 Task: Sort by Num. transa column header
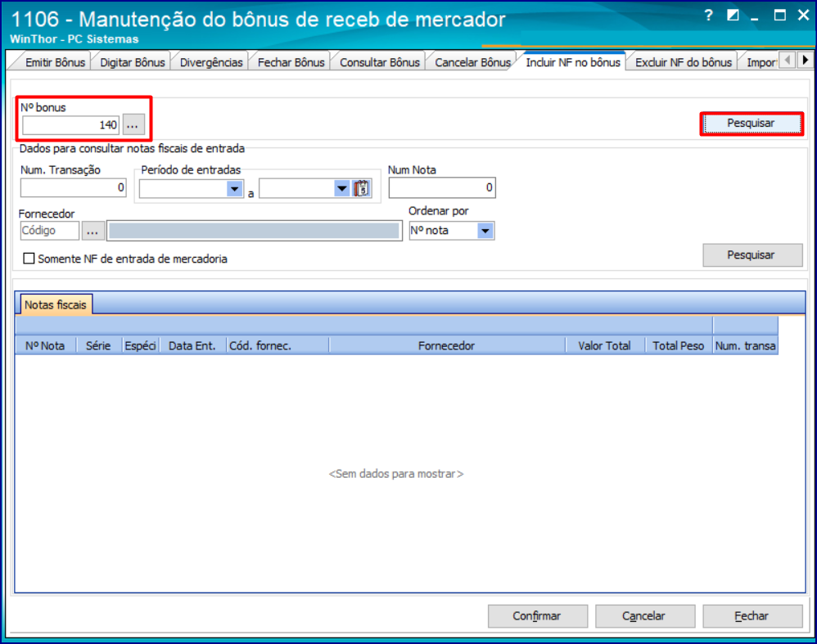point(746,346)
